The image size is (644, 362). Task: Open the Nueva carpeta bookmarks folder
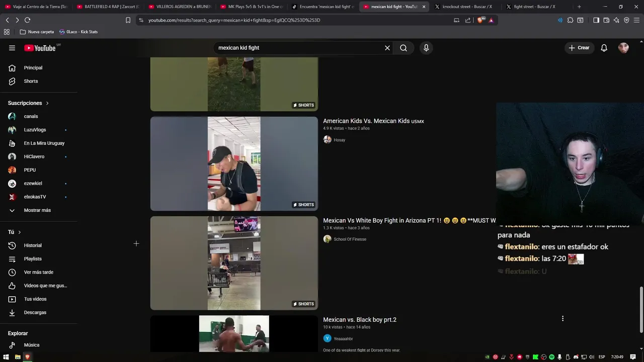37,32
